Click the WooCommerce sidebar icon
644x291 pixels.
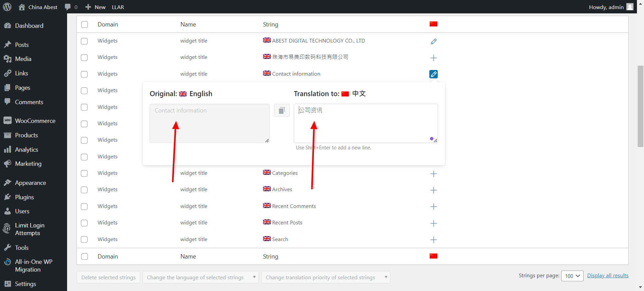tap(7, 121)
